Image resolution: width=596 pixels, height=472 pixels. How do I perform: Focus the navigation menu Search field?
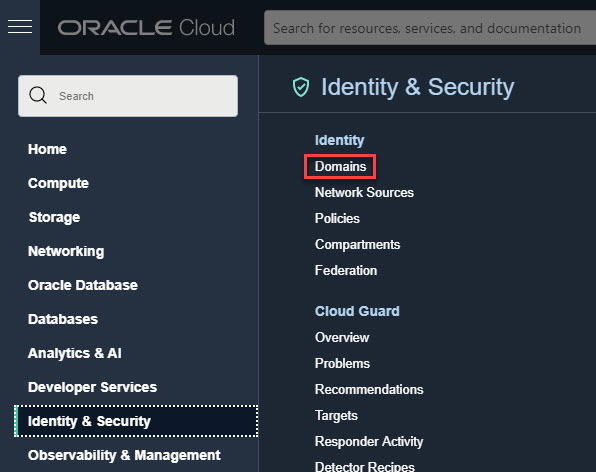(x=128, y=96)
